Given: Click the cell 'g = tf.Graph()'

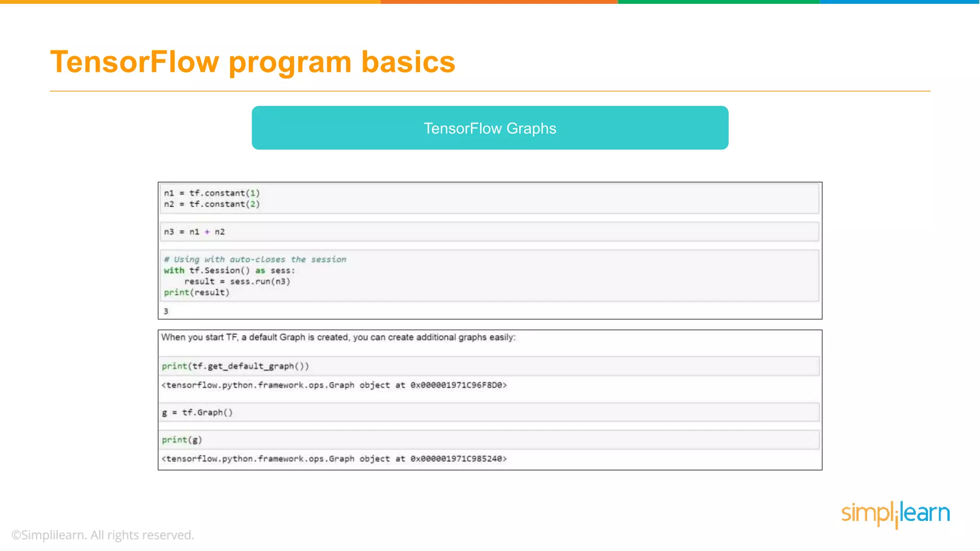Looking at the screenshot, I should tap(490, 412).
